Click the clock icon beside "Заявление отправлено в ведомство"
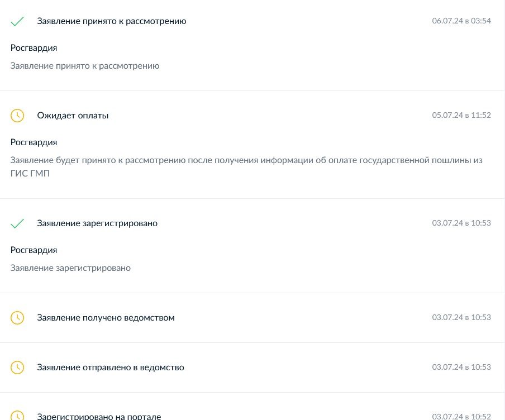 17,367
